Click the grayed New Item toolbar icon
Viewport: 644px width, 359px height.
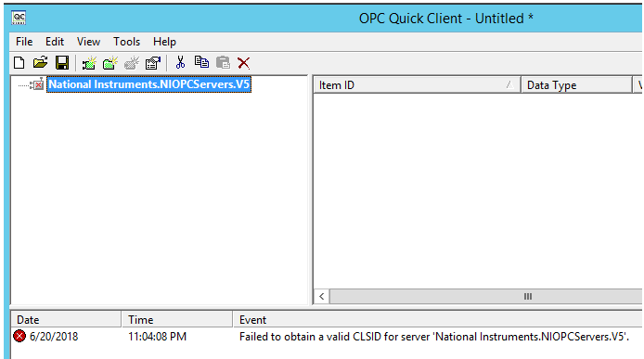click(x=132, y=63)
